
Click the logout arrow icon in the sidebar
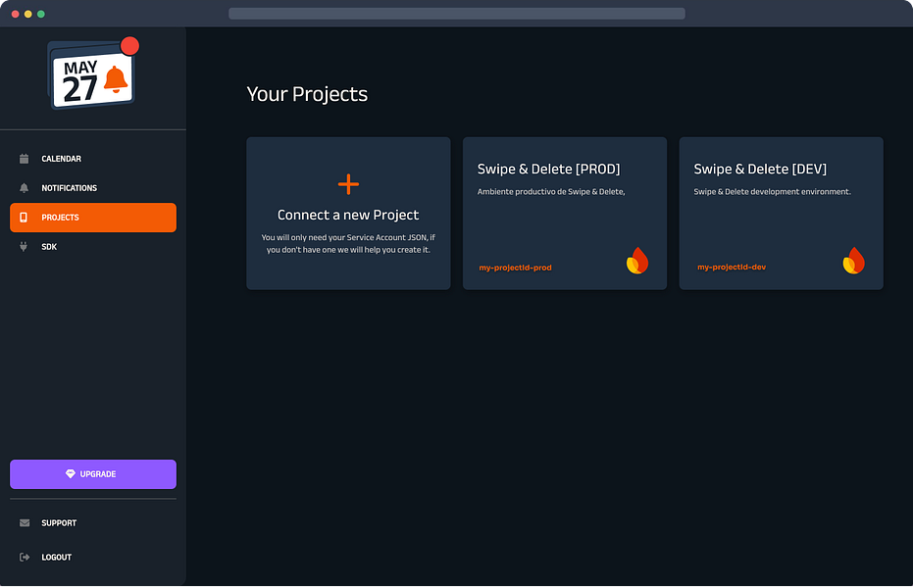click(23, 557)
